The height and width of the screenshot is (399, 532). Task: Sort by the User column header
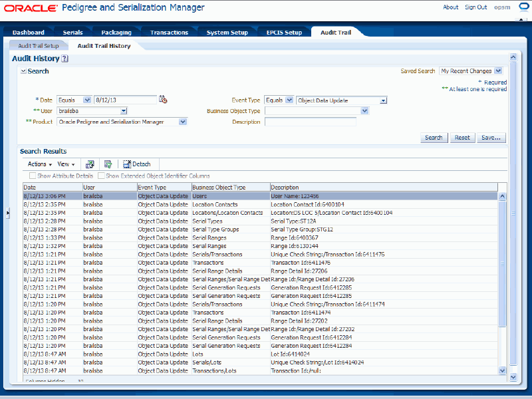[x=110, y=188]
